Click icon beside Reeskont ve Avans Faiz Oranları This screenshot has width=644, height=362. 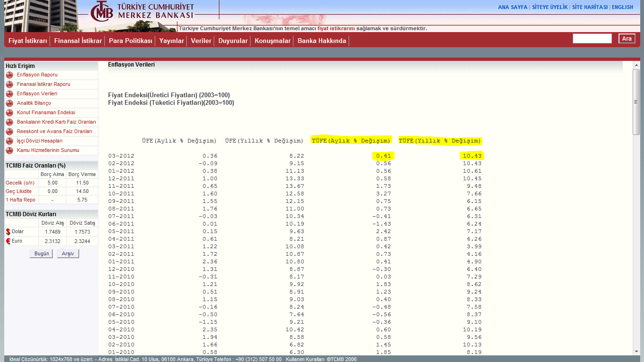click(x=9, y=132)
